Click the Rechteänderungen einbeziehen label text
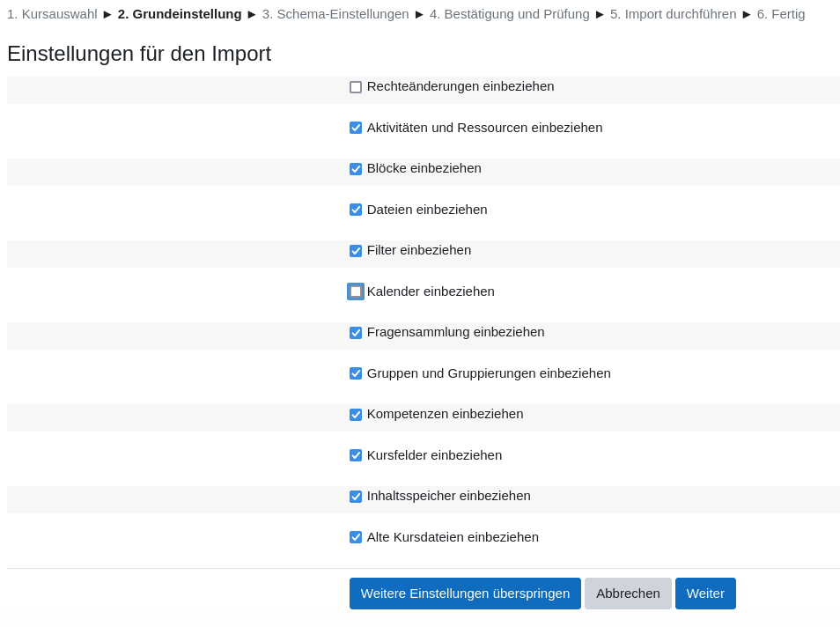840x627 pixels. pos(461,86)
